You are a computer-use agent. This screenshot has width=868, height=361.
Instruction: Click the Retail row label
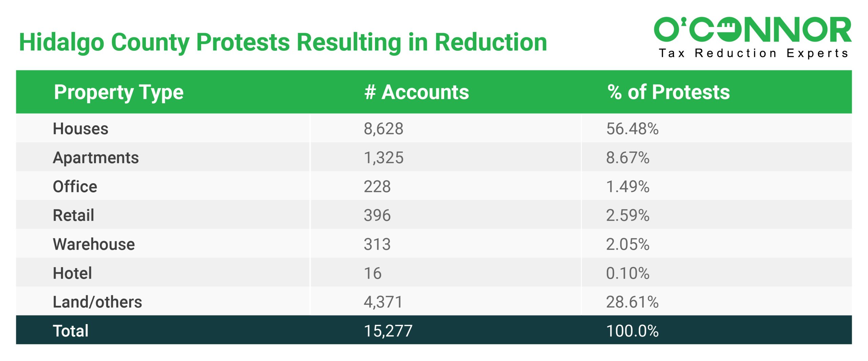pyautogui.click(x=74, y=215)
